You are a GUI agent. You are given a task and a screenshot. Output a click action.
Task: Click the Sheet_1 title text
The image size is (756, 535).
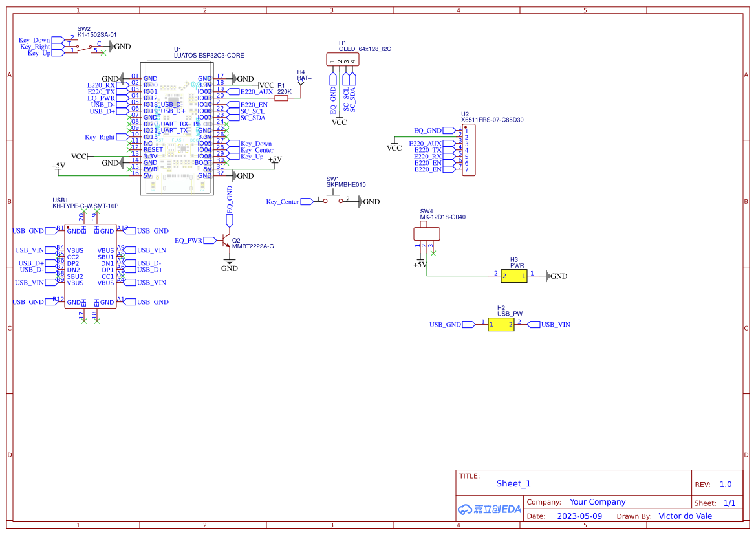click(513, 483)
